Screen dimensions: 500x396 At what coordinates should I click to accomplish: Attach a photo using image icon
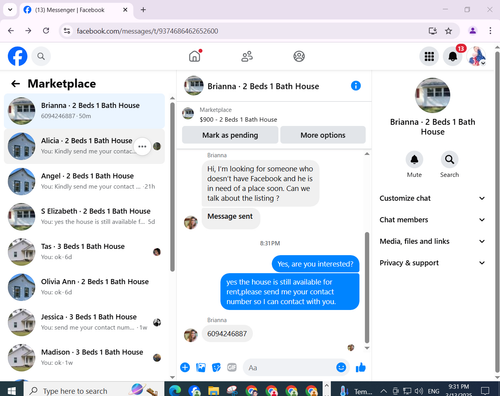[201, 367]
